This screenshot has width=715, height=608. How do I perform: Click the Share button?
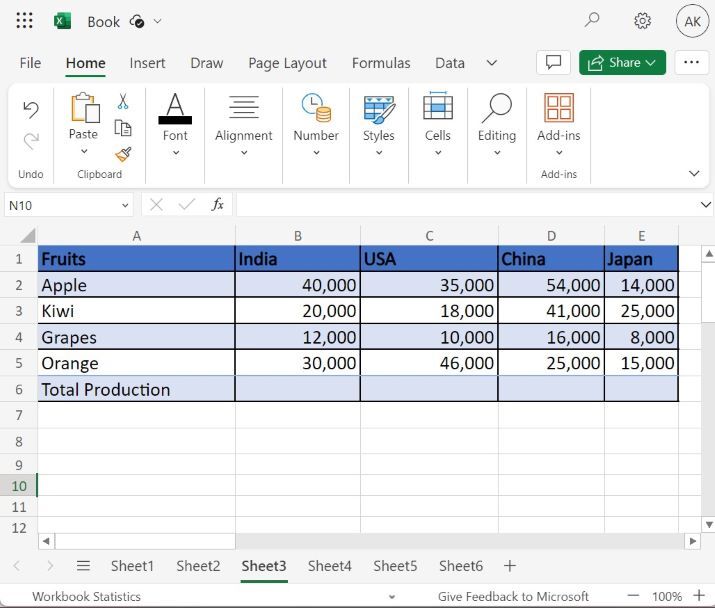coord(622,62)
